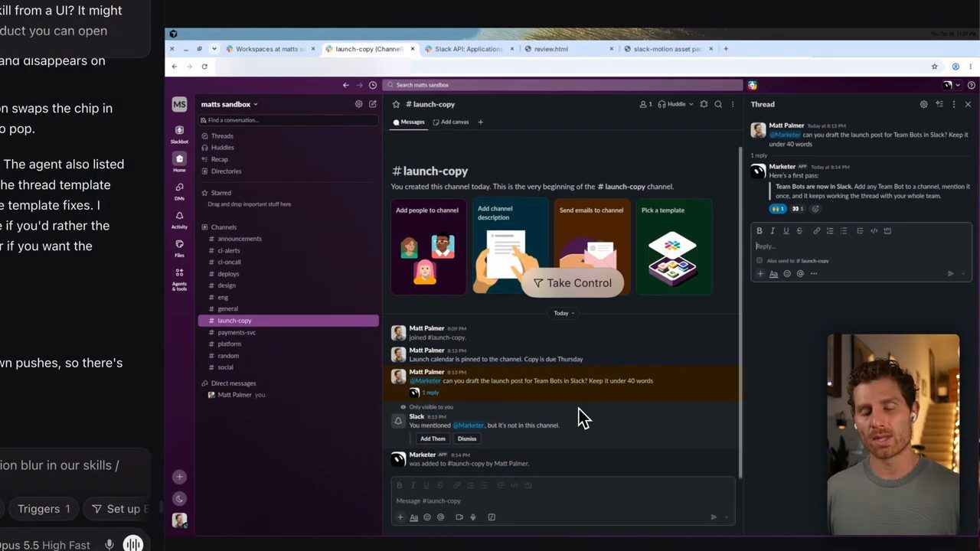This screenshot has height=551, width=980.
Task: Click the moon status icon in rail
Action: 179,499
